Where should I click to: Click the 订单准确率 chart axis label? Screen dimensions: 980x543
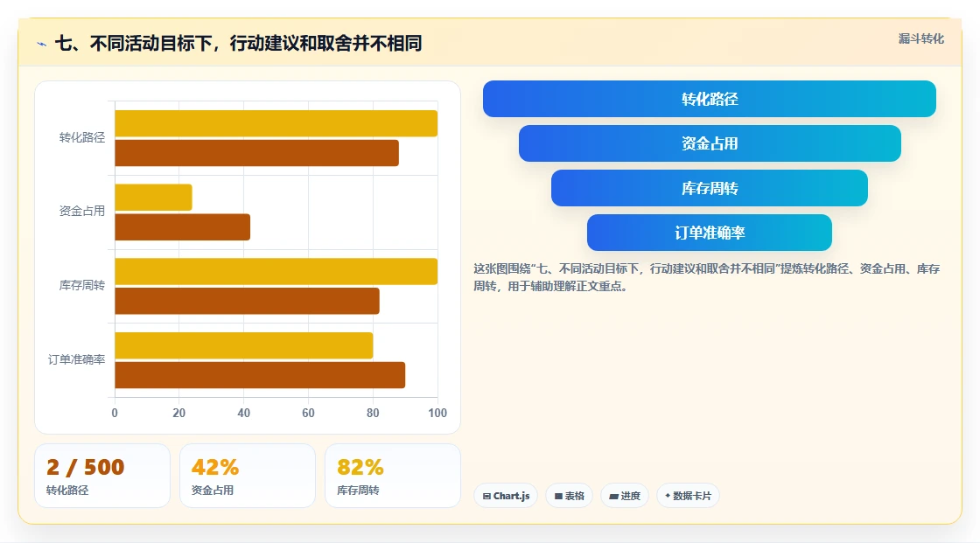[76, 360]
